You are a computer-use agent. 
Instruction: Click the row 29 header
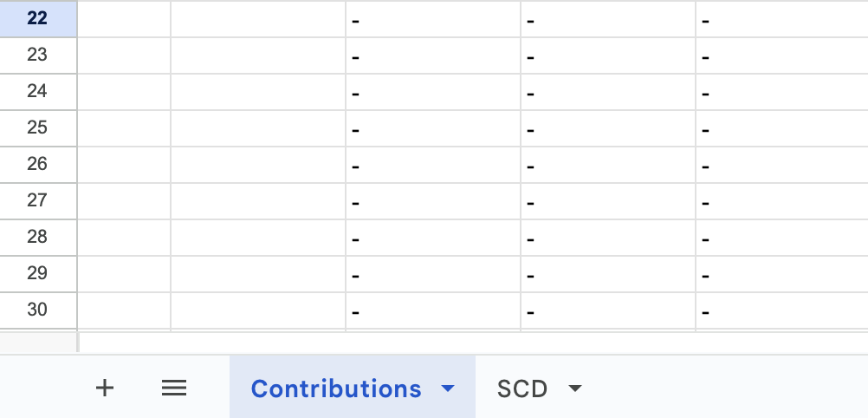37,273
